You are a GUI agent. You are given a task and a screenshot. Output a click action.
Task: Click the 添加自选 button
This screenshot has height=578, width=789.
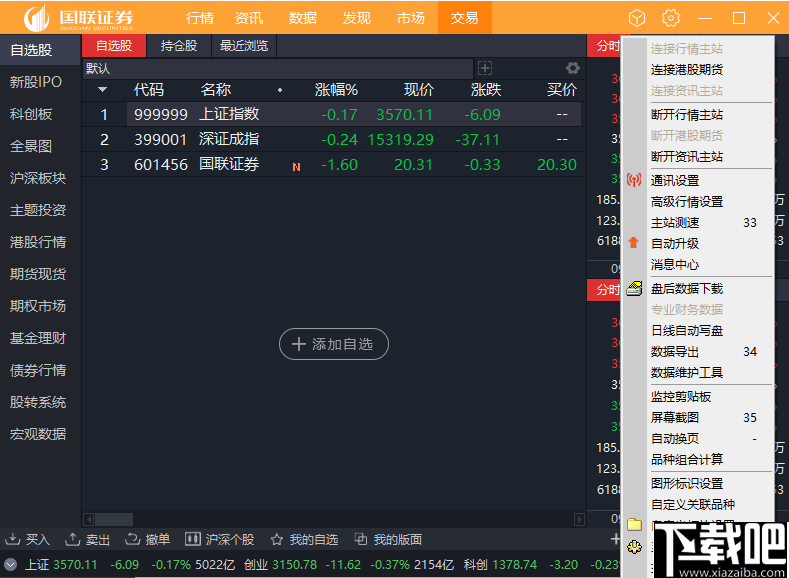334,344
